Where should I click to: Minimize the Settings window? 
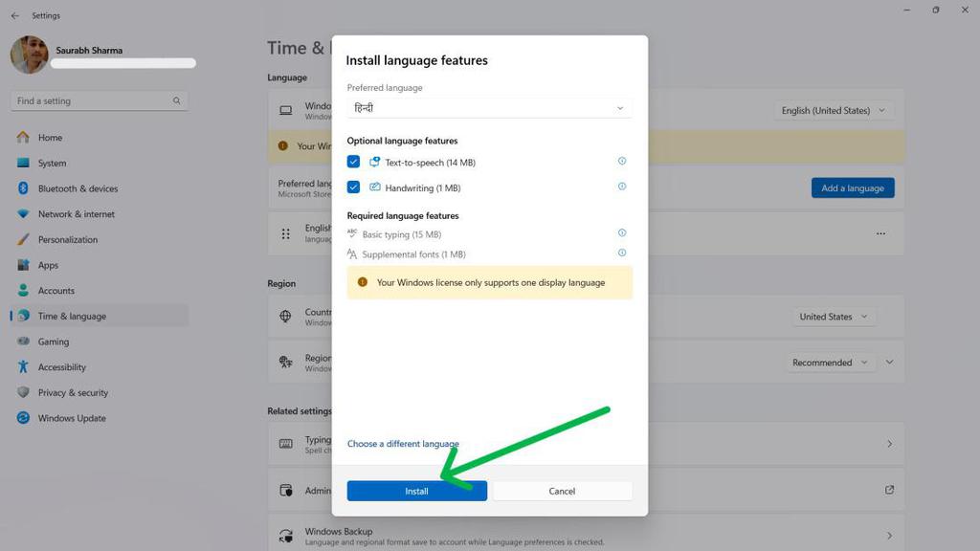tap(907, 10)
